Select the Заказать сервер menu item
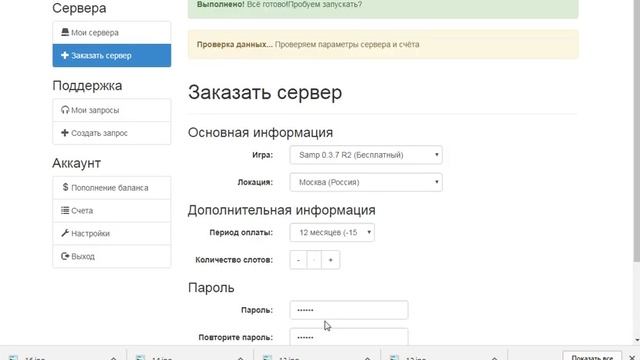Screen dimensions: 640x360 (111, 56)
